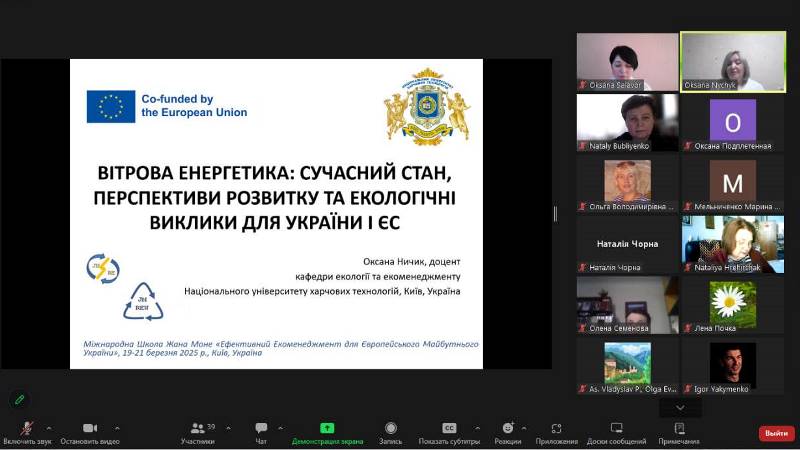Expand chat options chevron
This screenshot has height=450, width=800.
pyautogui.click(x=281, y=428)
